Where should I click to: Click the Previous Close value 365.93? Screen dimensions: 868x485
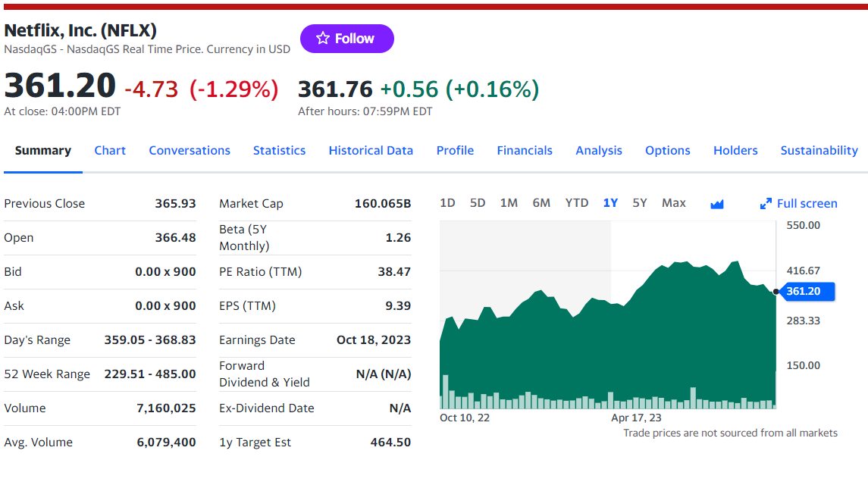click(x=175, y=204)
